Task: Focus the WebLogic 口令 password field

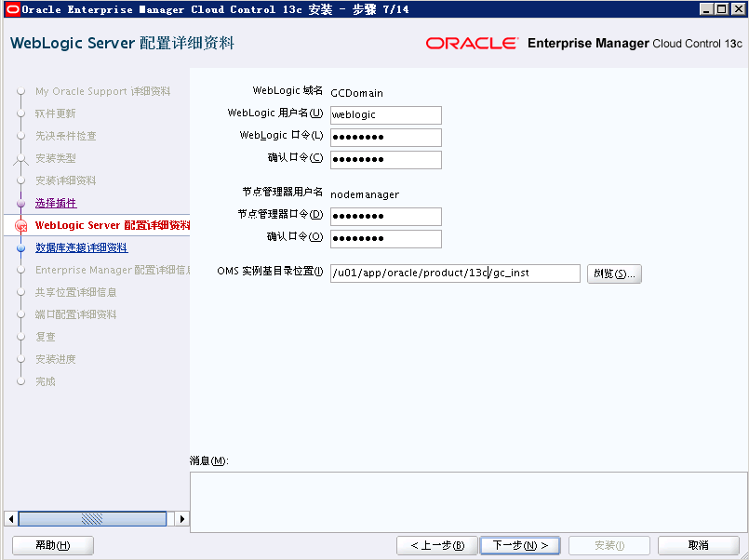Action: (386, 138)
